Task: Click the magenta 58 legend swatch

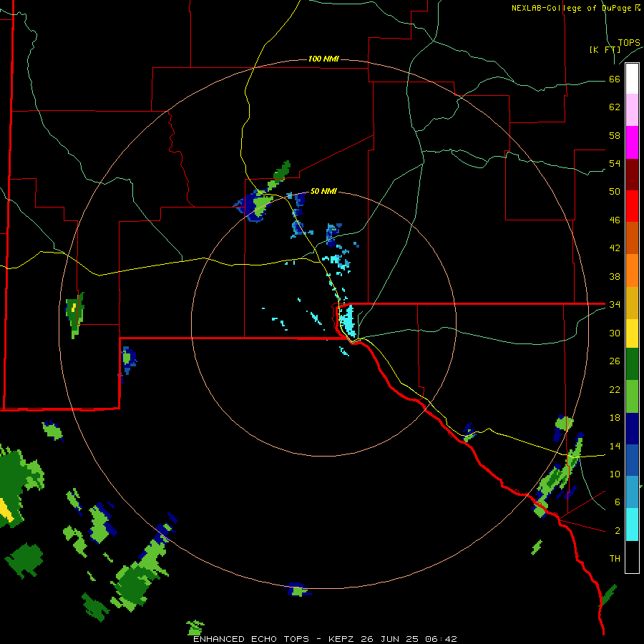Action: [x=632, y=142]
